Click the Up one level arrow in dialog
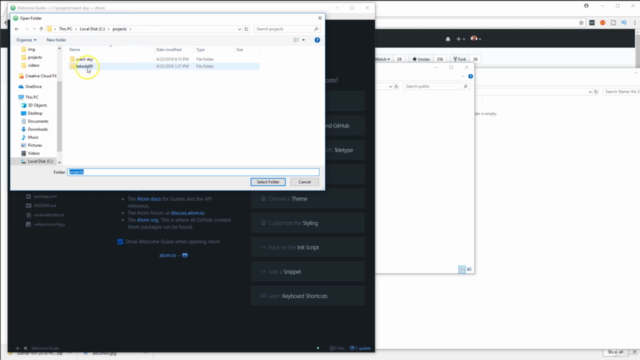 [x=41, y=29]
